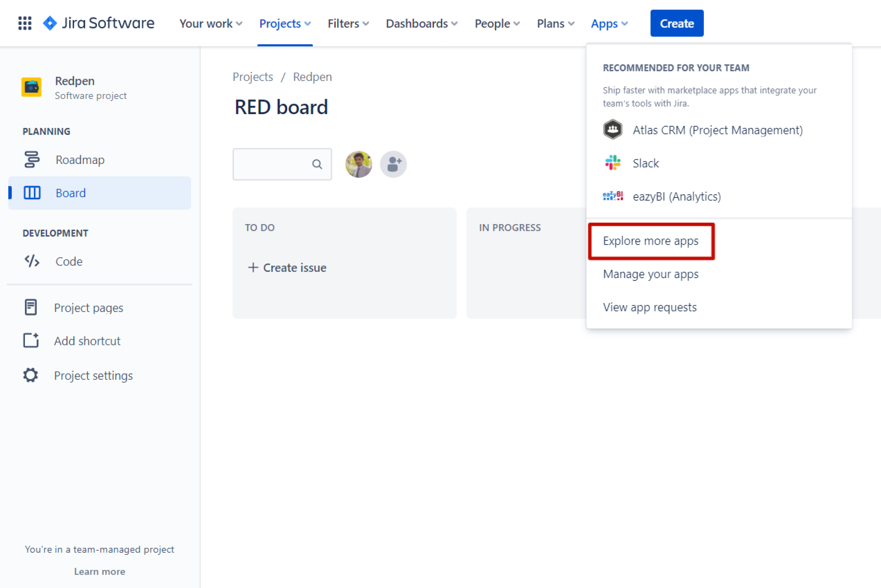Click the add people icon
Viewport: 881px width, 588px height.
393,164
